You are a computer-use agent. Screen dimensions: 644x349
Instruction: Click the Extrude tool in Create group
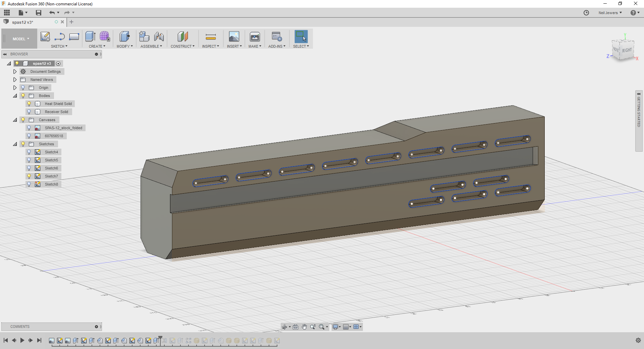[90, 37]
